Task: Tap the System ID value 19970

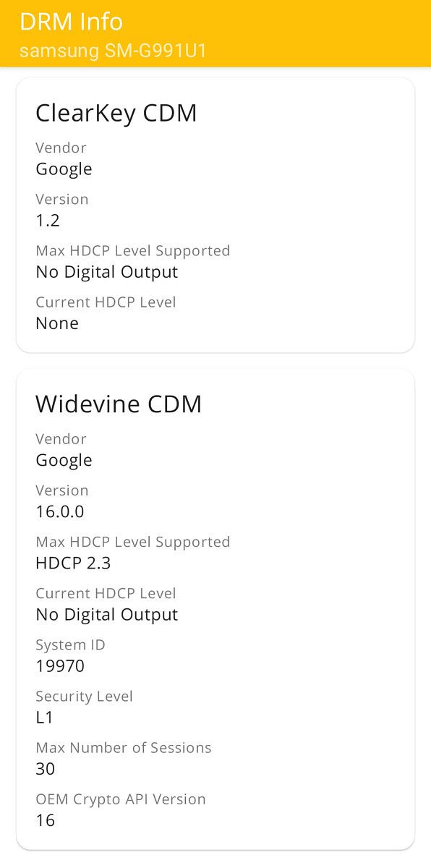Action: pos(60,665)
